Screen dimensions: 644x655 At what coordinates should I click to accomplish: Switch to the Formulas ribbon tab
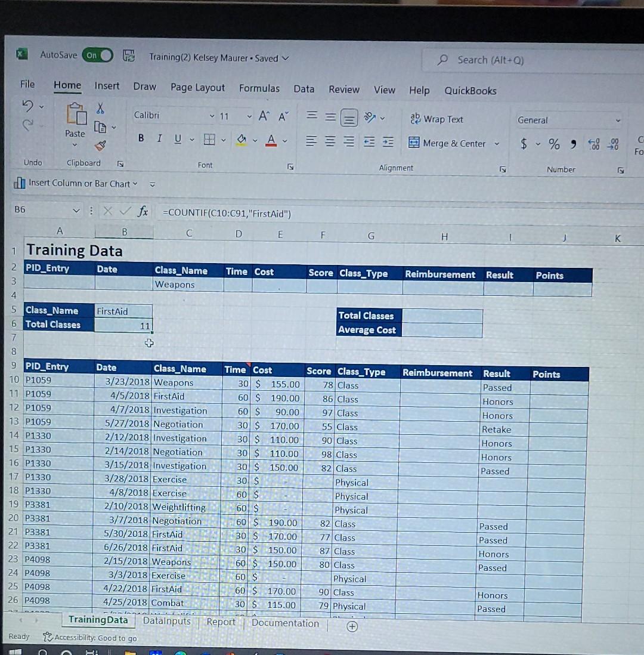(259, 88)
